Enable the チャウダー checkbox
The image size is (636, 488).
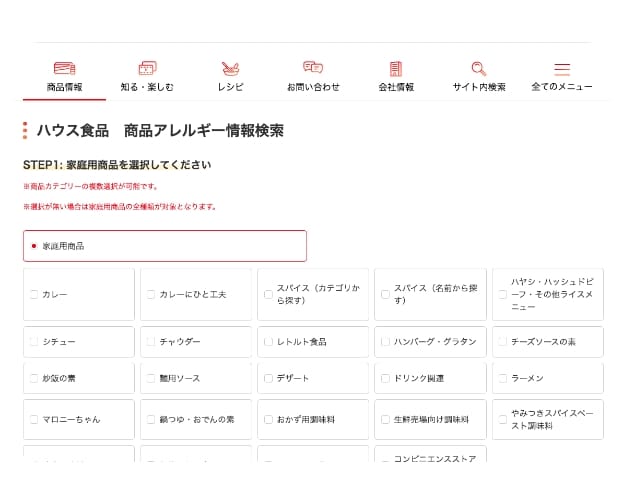click(151, 342)
